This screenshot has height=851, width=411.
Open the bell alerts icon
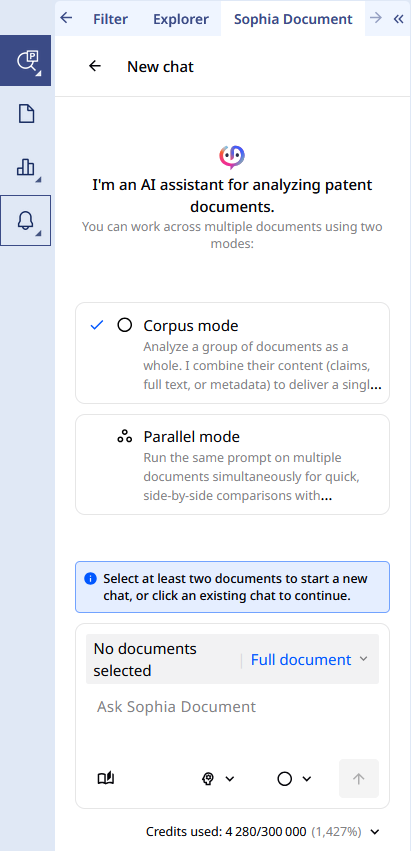(x=26, y=220)
